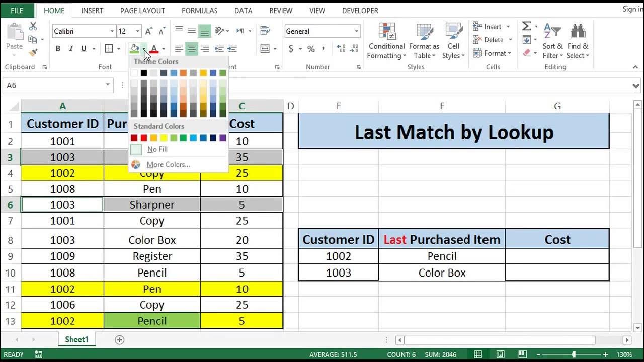This screenshot has width=644, height=362.
Task: Open the font name Calibri dropdown
Action: (112, 31)
